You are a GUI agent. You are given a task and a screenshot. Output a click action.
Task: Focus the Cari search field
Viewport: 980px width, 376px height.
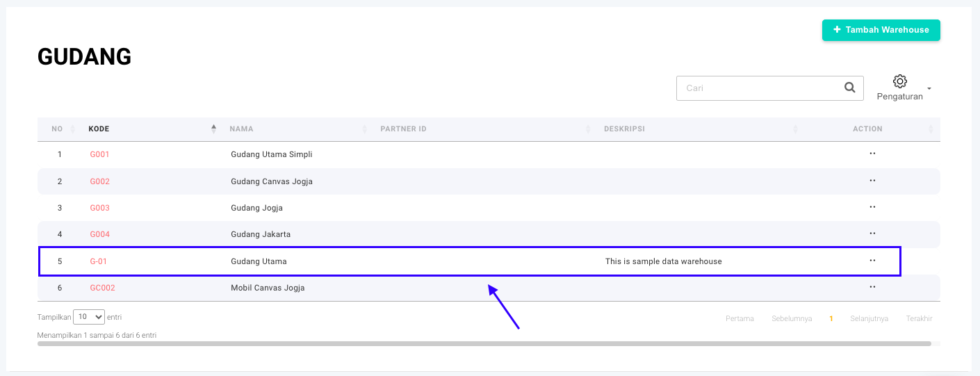pos(758,88)
